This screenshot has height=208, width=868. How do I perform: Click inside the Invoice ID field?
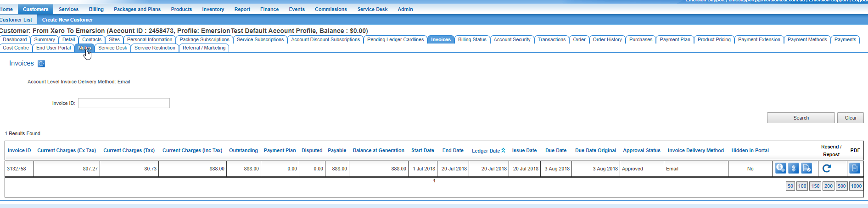[x=124, y=103]
